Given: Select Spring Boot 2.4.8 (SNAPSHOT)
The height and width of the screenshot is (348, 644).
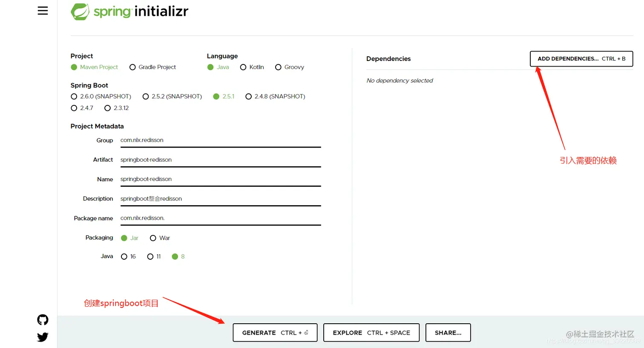Looking at the screenshot, I should 275,96.
